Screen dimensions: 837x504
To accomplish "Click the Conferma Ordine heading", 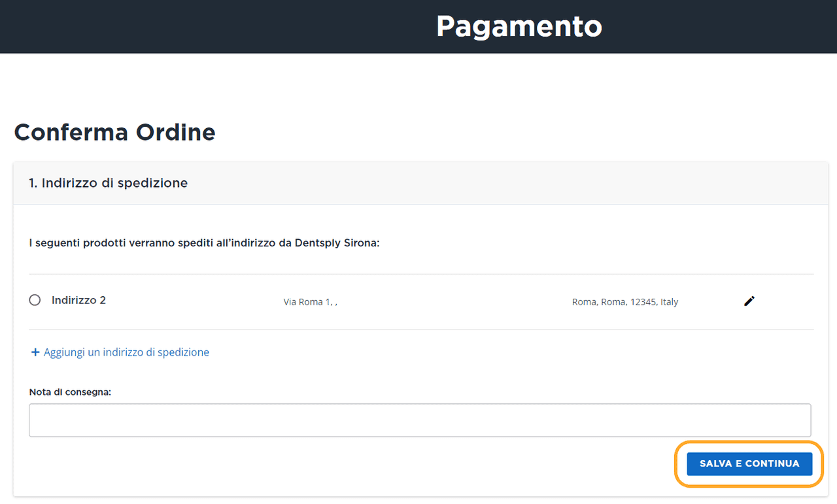I will pyautogui.click(x=114, y=132).
